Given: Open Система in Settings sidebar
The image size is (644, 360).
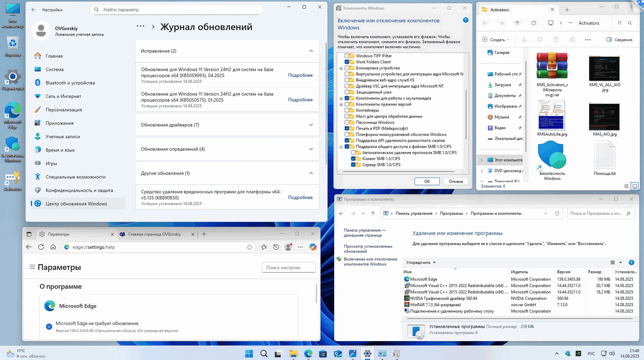Looking at the screenshot, I should pyautogui.click(x=54, y=70).
